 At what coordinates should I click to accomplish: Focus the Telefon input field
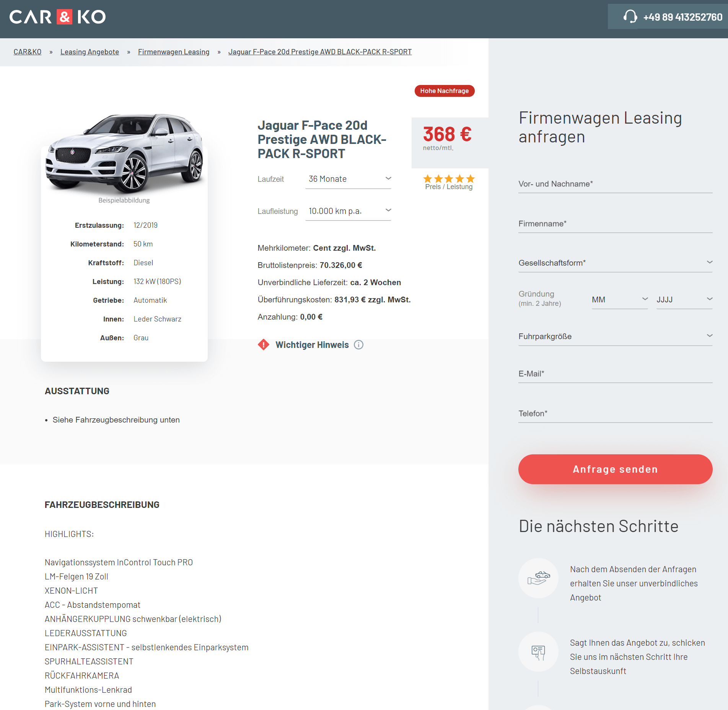615,414
